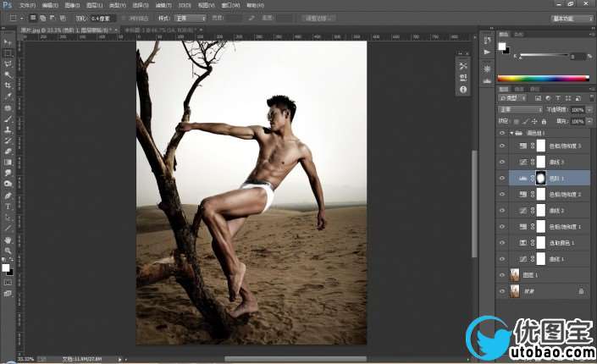Select the History Brush tool
Image resolution: width=597 pixels, height=364 pixels.
8,141
